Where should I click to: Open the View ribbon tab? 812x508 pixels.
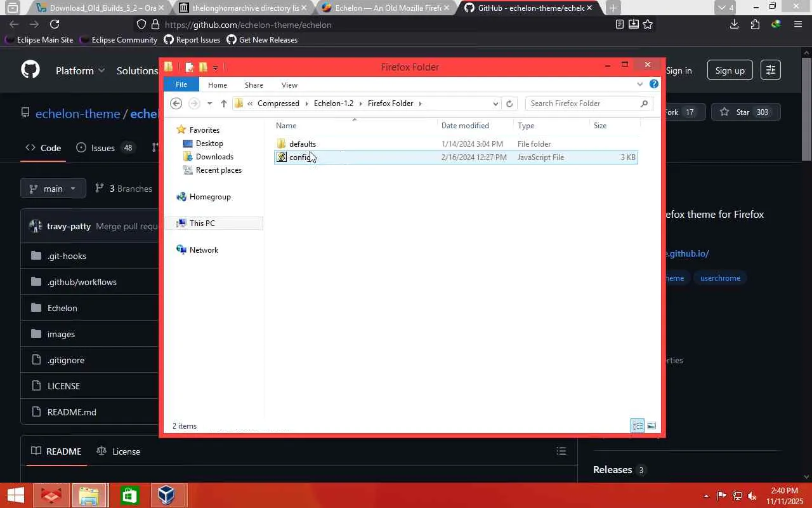click(x=289, y=85)
